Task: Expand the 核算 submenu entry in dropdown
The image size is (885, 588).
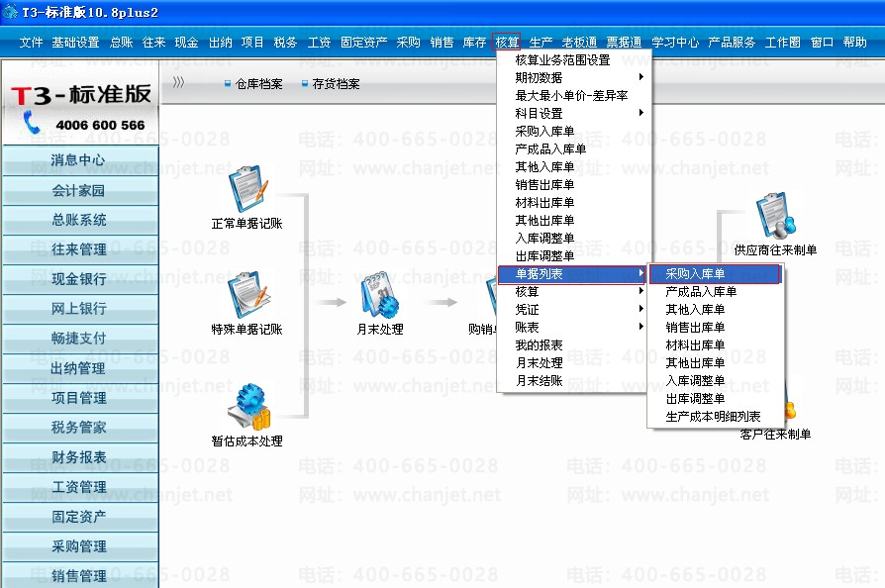Action: tap(574, 292)
